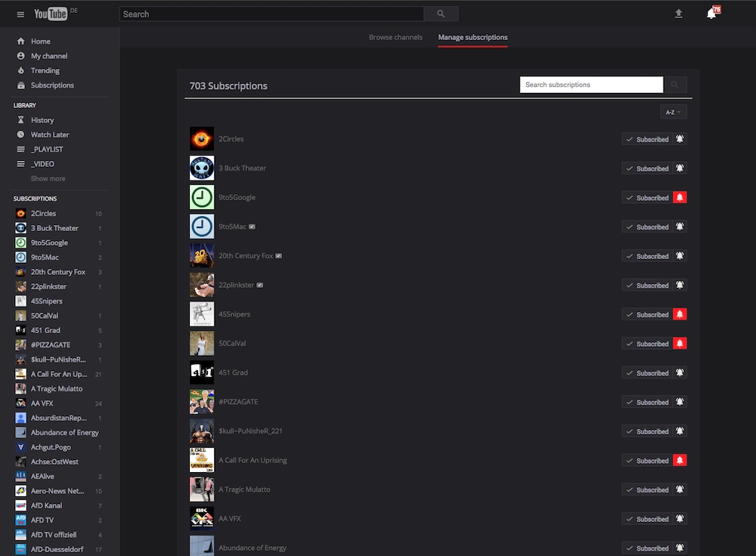The image size is (756, 556).
Task: Click AfD TV icon in sidebar
Action: (20, 520)
